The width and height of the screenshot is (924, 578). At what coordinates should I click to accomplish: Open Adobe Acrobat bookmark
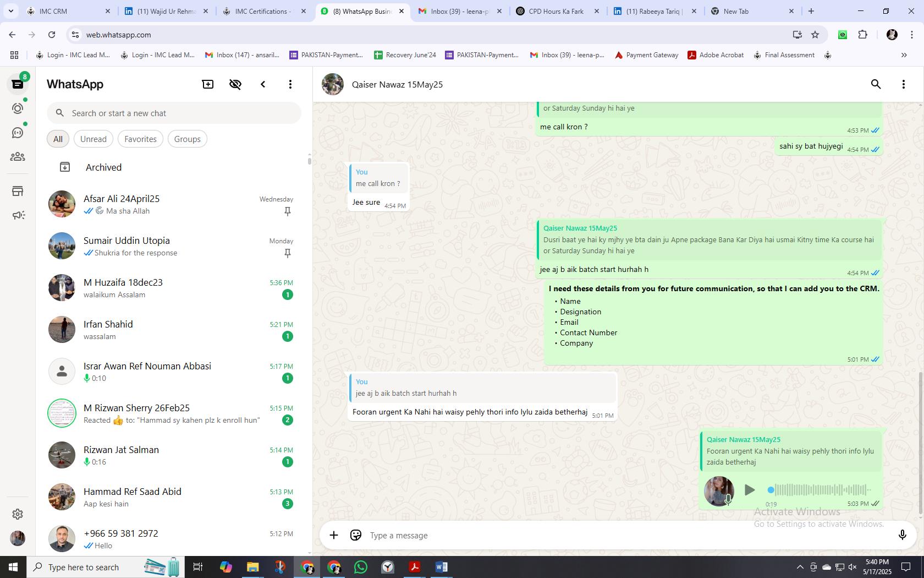[716, 55]
